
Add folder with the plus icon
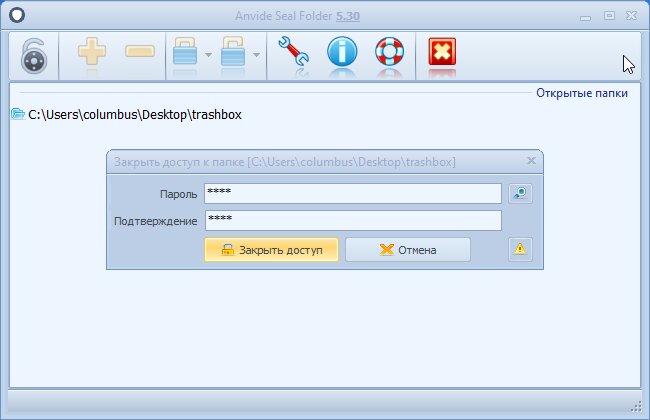[92, 51]
